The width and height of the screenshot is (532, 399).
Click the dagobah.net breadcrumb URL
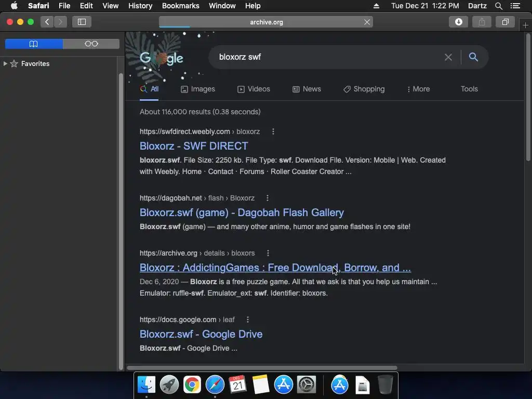click(x=197, y=198)
